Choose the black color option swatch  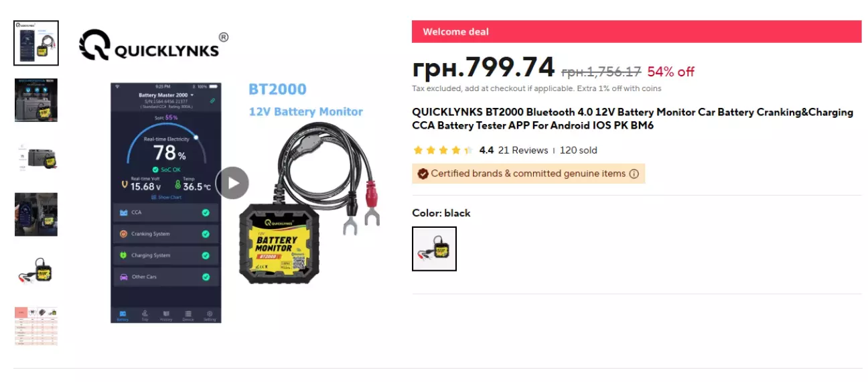434,249
